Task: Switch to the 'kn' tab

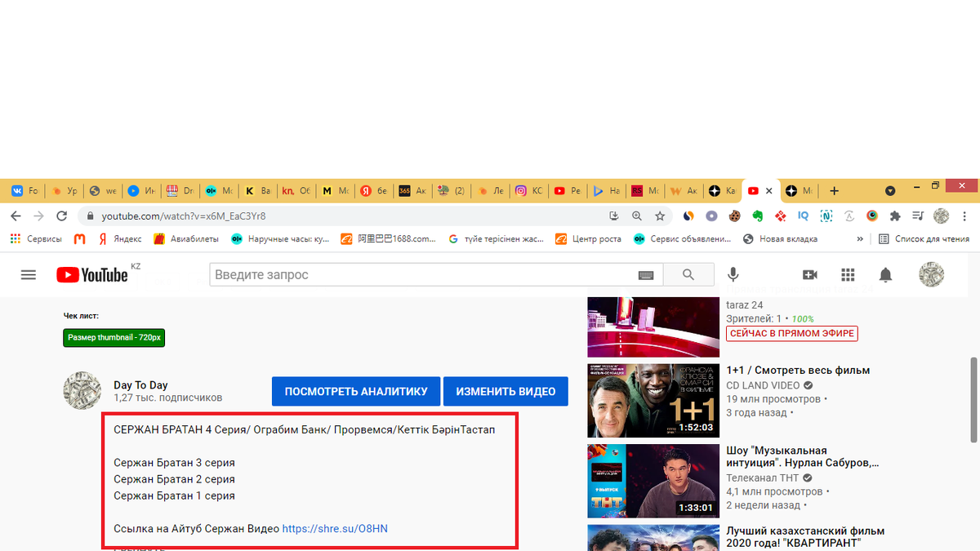Action: [296, 190]
